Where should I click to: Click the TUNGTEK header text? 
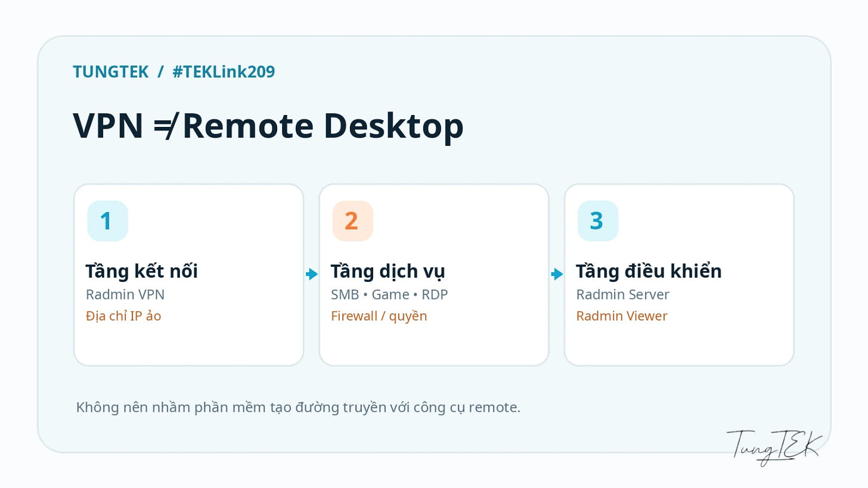click(110, 72)
